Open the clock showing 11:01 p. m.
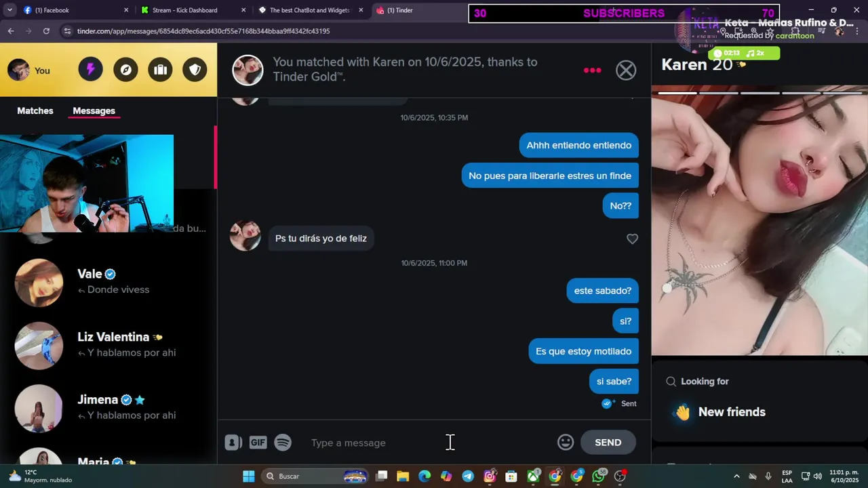 843,476
